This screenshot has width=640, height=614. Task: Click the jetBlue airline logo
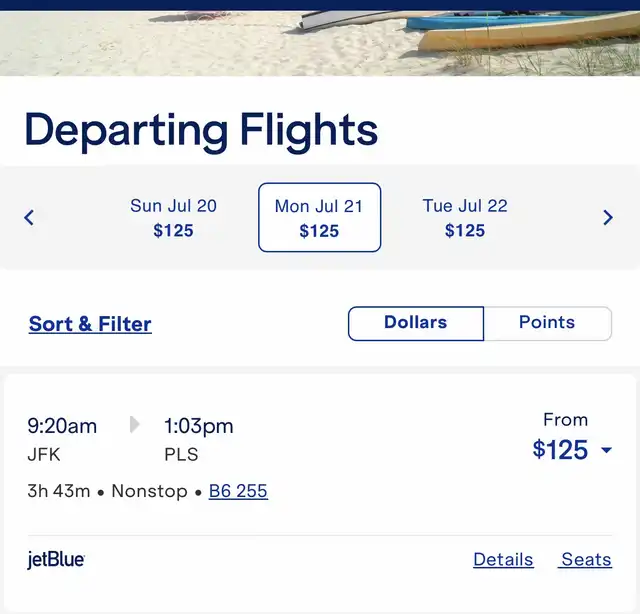pyautogui.click(x=56, y=559)
